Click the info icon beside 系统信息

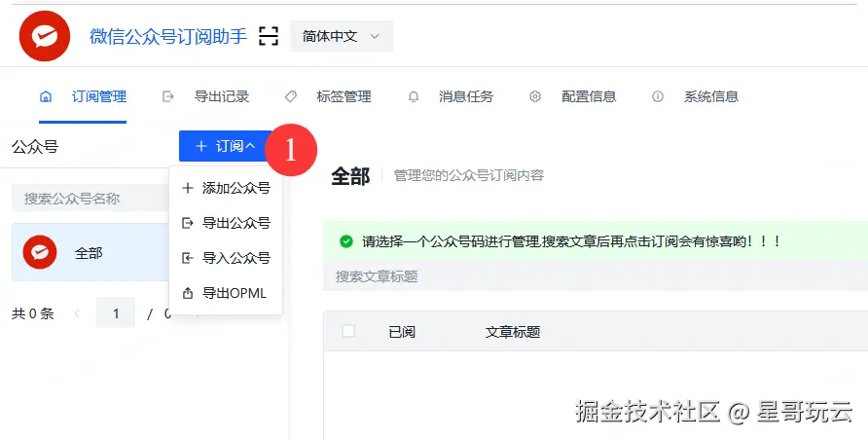658,96
